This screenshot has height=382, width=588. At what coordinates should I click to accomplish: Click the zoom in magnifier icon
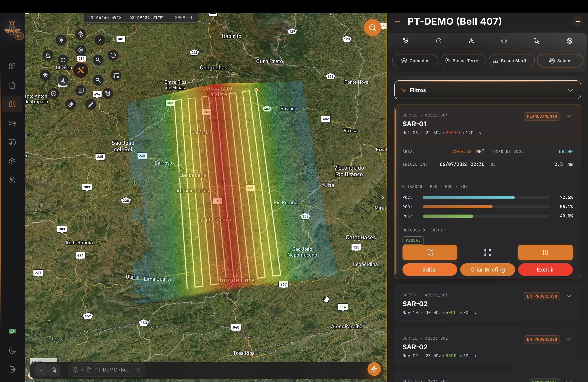[98, 60]
